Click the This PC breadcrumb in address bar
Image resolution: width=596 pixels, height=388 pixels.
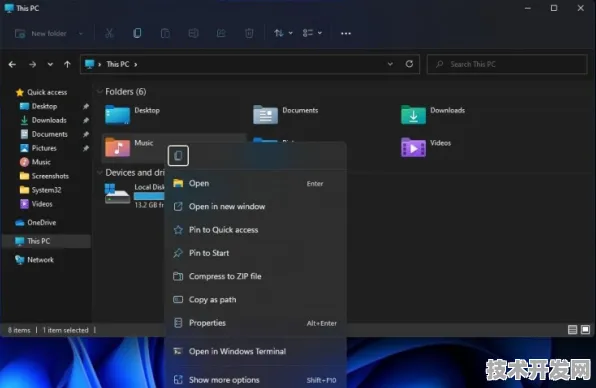click(118, 64)
